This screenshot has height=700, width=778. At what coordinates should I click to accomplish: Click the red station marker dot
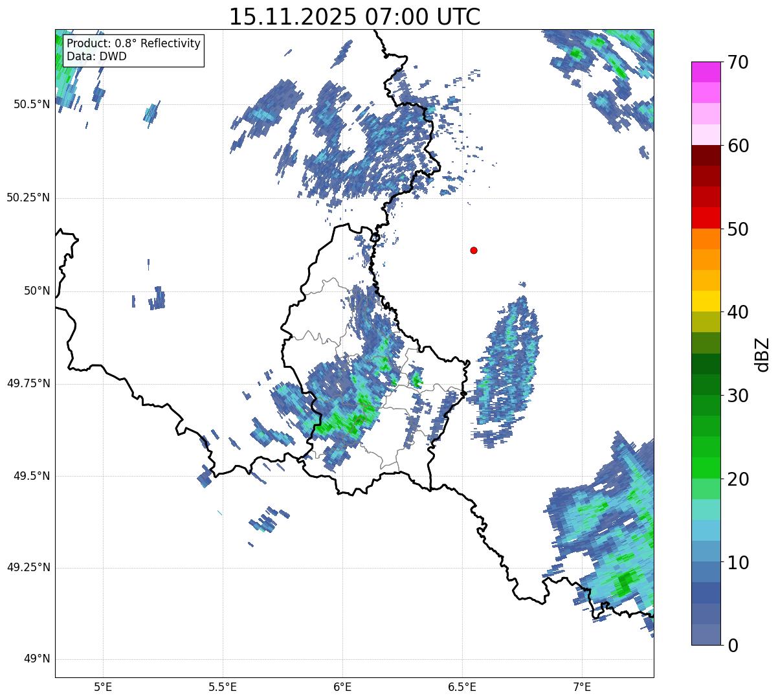(x=474, y=250)
